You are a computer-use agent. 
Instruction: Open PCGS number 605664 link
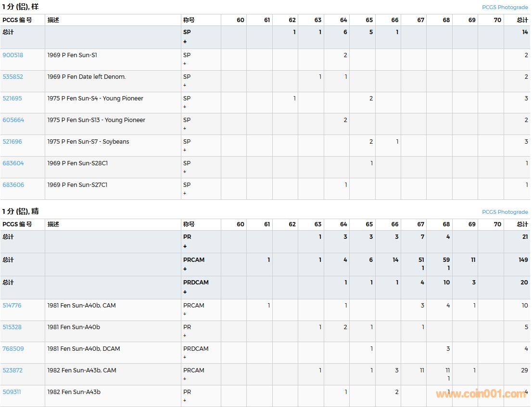(13, 120)
